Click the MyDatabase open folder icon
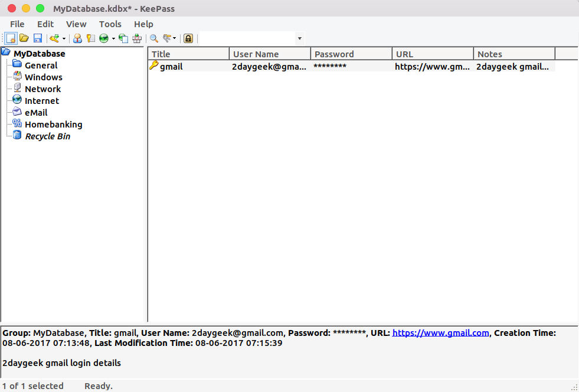 pyautogui.click(x=6, y=52)
